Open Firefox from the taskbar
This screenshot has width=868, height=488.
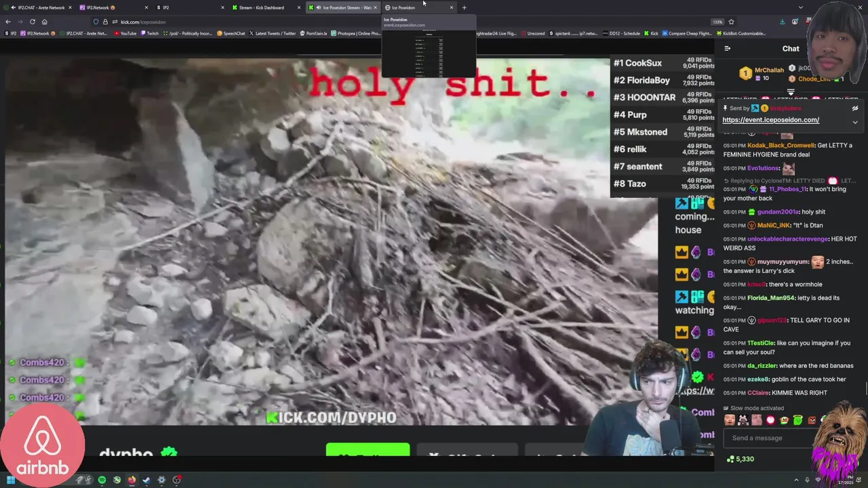[x=132, y=480]
